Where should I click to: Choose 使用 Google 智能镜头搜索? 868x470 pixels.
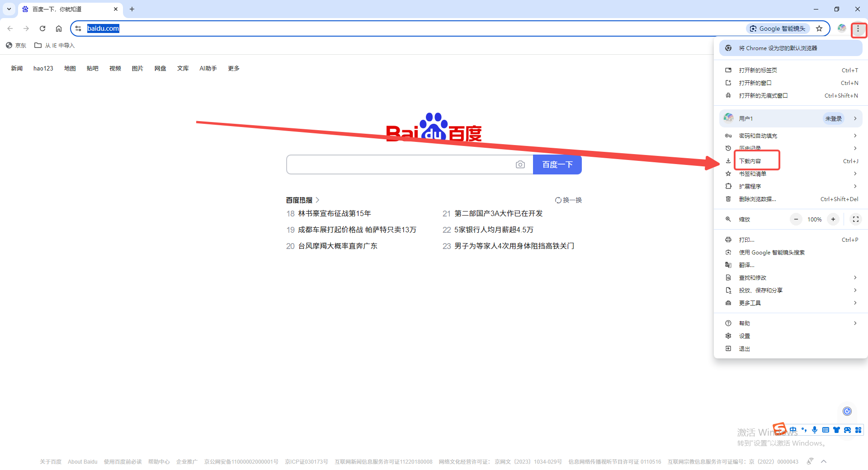(791, 252)
